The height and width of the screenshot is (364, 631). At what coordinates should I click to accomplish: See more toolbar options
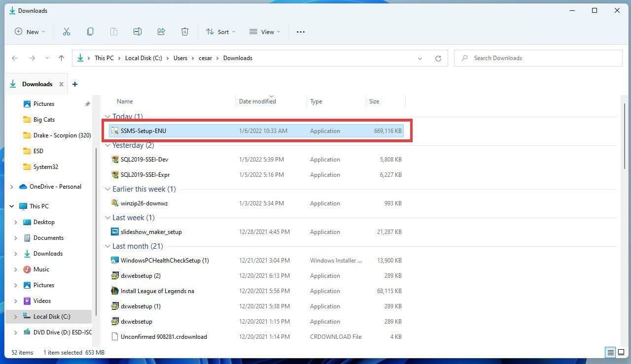click(x=300, y=32)
